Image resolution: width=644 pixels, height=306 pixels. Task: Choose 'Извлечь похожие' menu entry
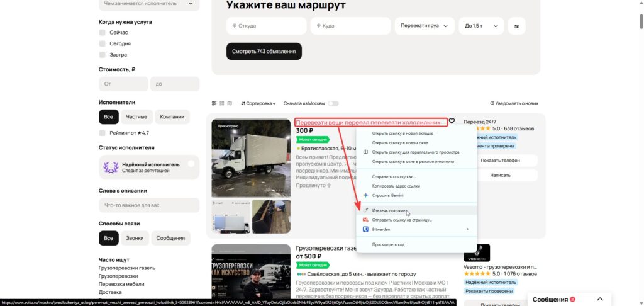click(x=416, y=210)
